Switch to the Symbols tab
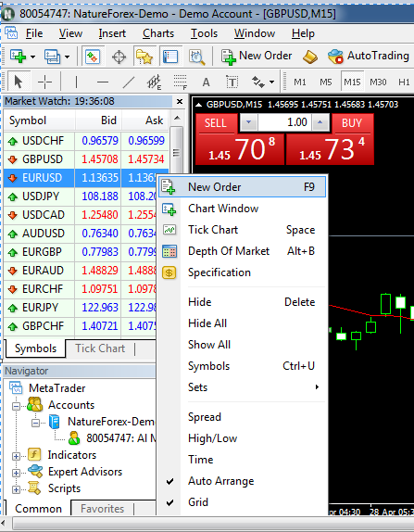 (35, 348)
